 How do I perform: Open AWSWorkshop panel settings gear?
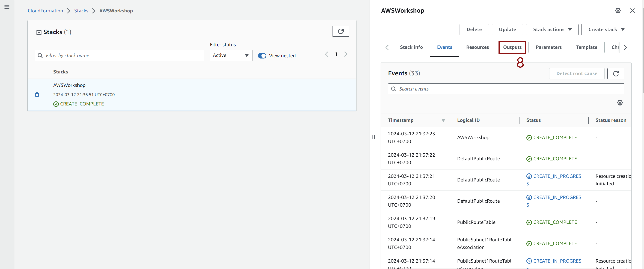pyautogui.click(x=618, y=11)
